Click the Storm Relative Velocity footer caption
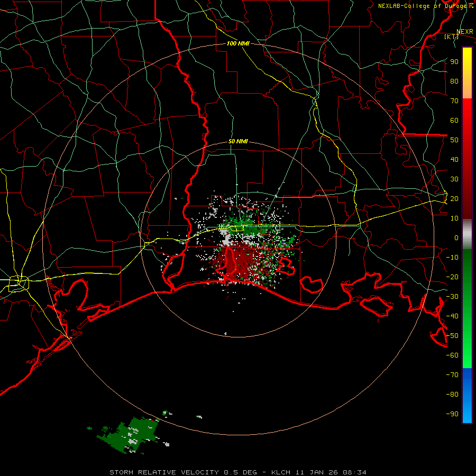Image resolution: width=476 pixels, height=476 pixels. [237, 472]
